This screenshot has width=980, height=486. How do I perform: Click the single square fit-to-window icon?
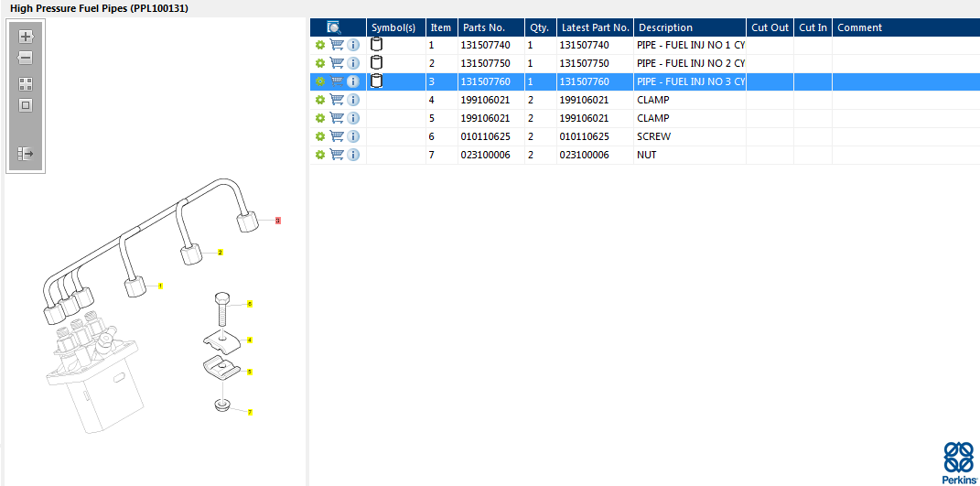pyautogui.click(x=26, y=105)
